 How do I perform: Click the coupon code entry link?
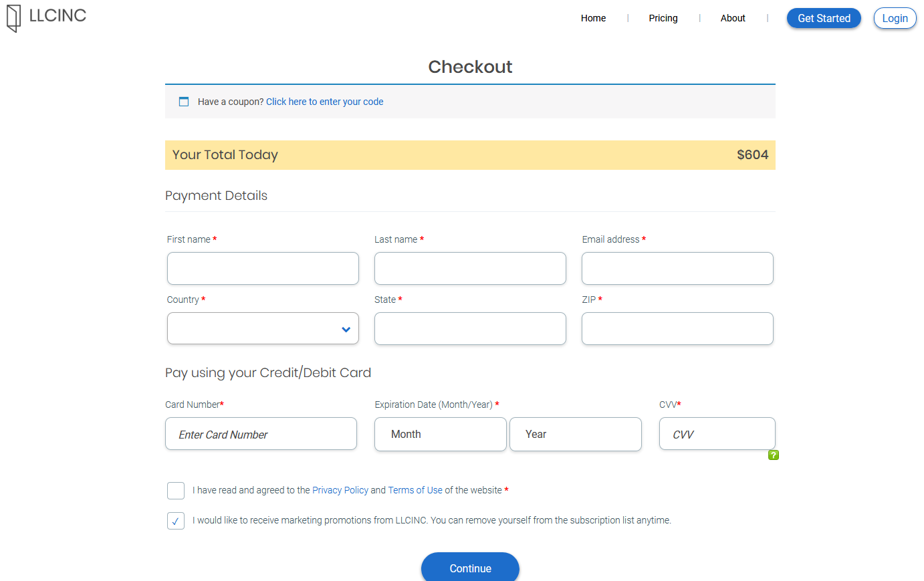324,102
